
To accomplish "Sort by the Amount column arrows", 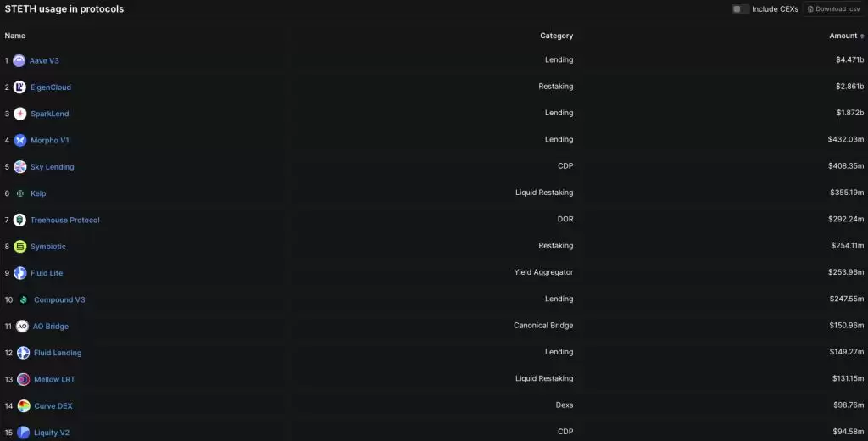I will [862, 36].
